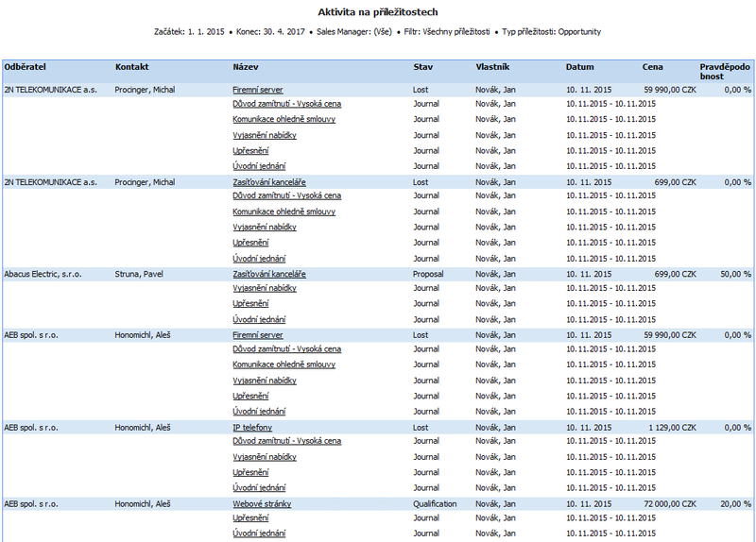Image resolution: width=756 pixels, height=542 pixels.
Task: Click the Cena column header
Action: tap(652, 67)
